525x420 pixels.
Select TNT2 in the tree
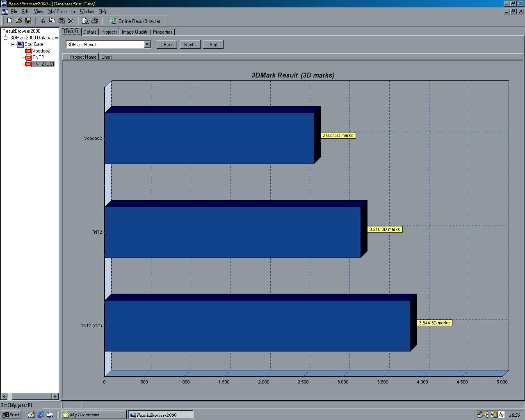[38, 57]
